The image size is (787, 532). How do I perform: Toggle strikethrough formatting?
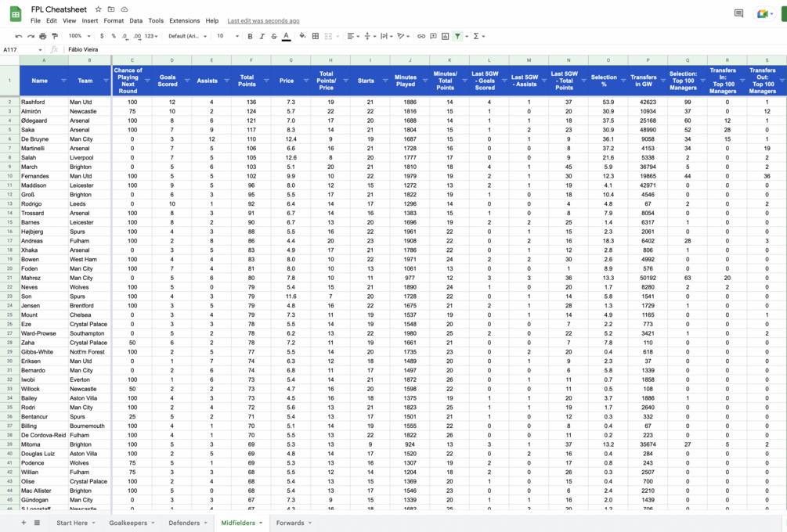274,36
